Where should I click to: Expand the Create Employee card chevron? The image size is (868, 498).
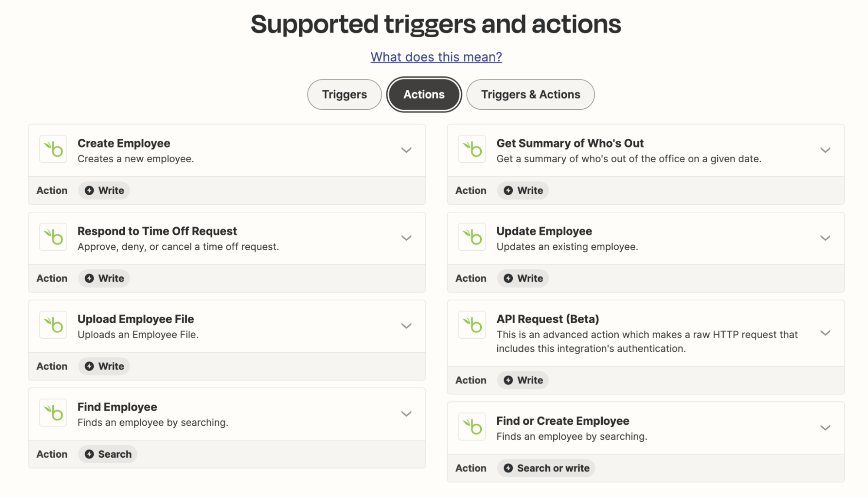click(406, 150)
